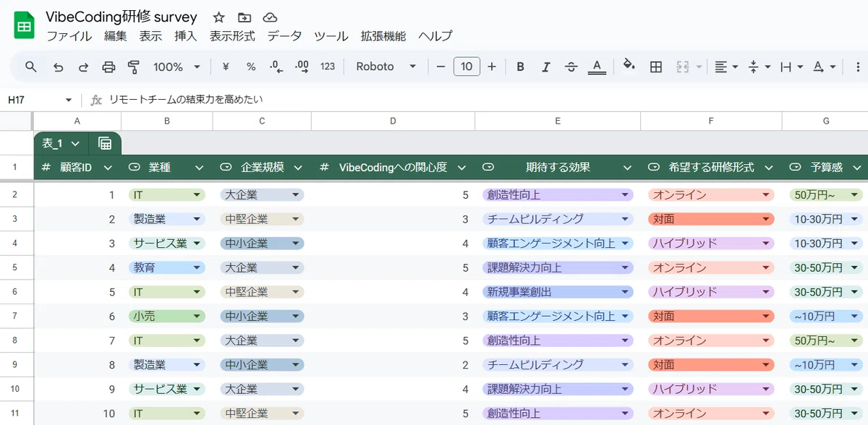Image resolution: width=868 pixels, height=425 pixels.
Task: Click the name box showing H17
Action: [x=40, y=100]
